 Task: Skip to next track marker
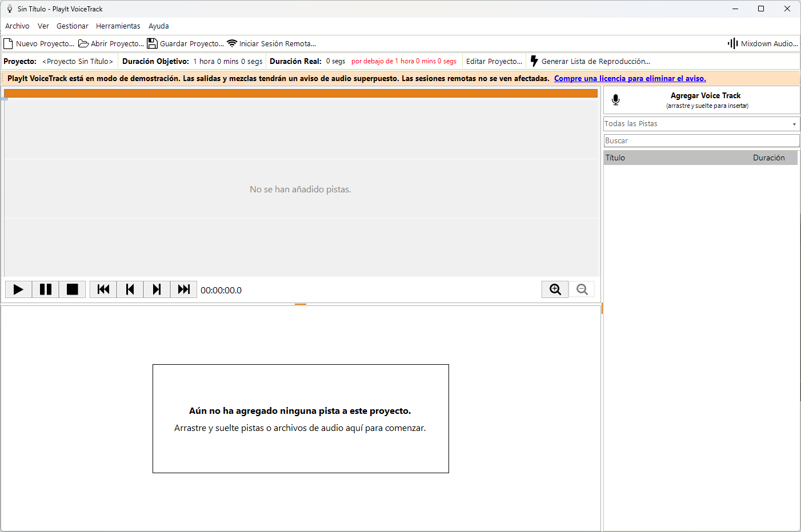pyautogui.click(x=157, y=289)
